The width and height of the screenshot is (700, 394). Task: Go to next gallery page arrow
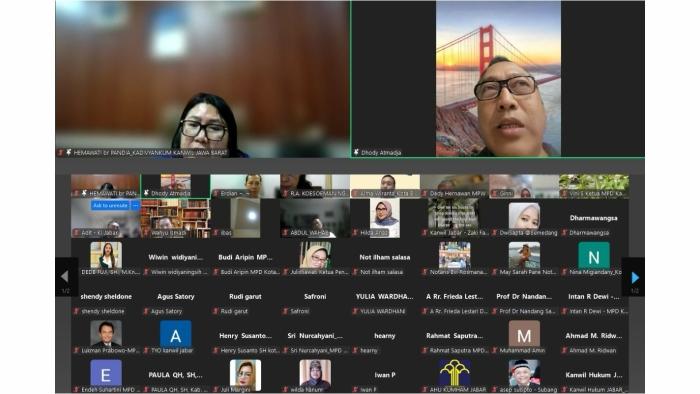[634, 278]
